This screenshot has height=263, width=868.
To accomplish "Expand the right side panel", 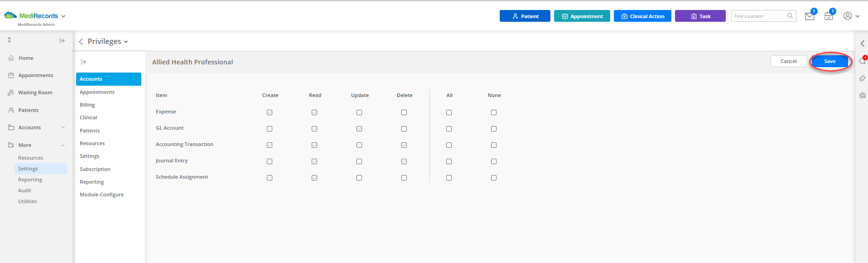I will [862, 44].
